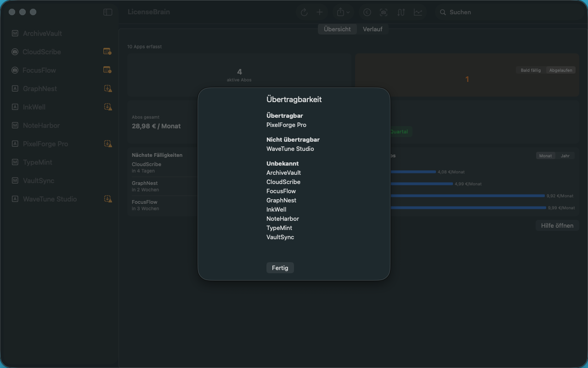This screenshot has height=368, width=588.
Task: Click VaultSync in the Unbekannt list
Action: pos(280,237)
